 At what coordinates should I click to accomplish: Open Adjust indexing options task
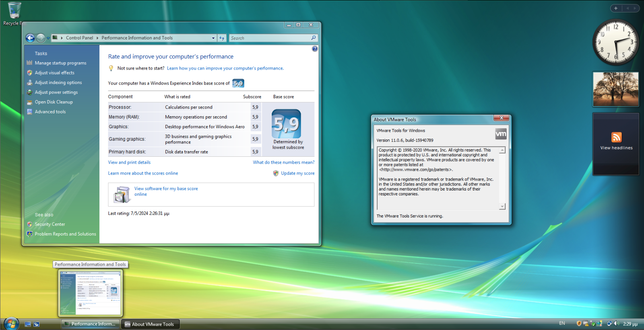point(58,82)
